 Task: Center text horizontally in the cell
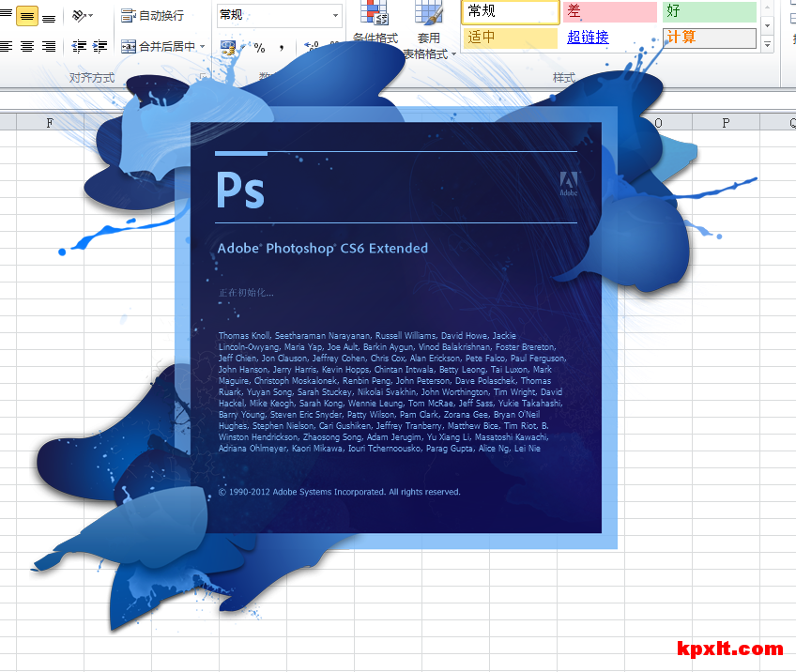[x=26, y=46]
